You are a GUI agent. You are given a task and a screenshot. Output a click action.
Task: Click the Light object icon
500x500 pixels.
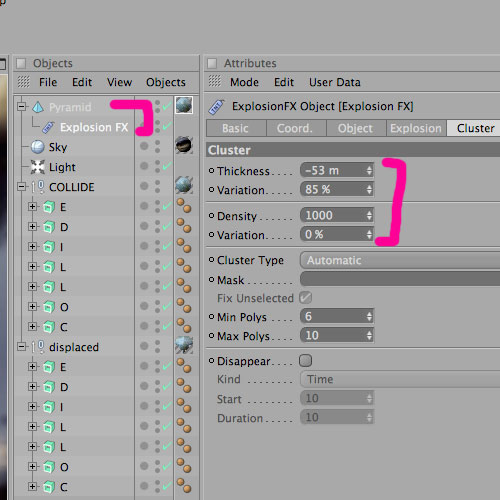pyautogui.click(x=37, y=167)
